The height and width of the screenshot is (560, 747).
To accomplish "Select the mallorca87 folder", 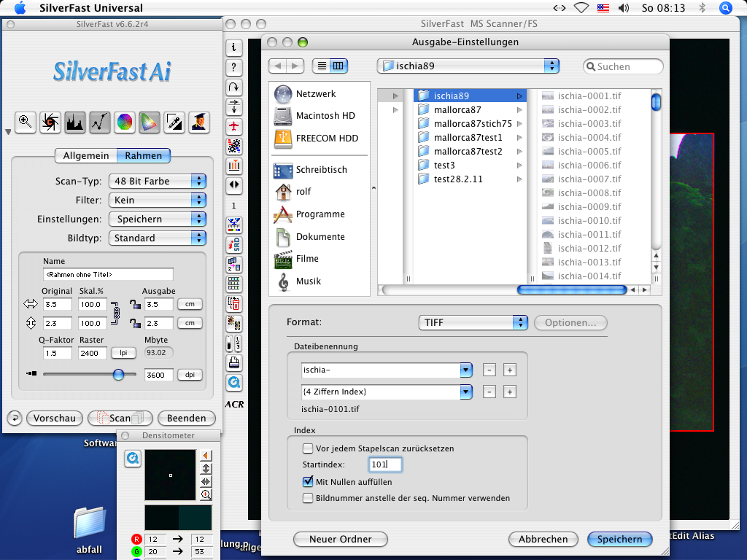I will pos(457,109).
